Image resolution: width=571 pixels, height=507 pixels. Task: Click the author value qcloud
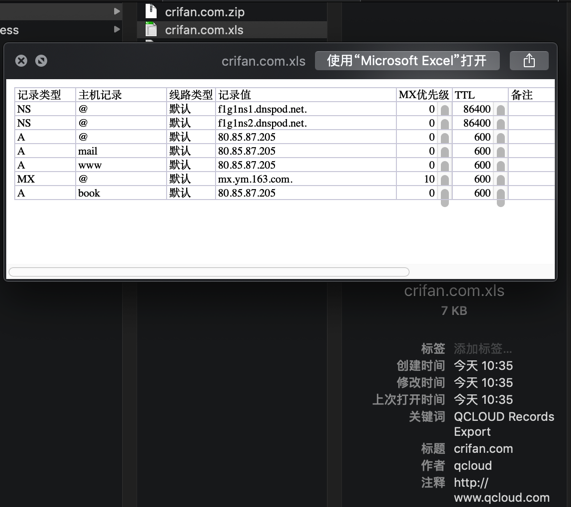[473, 465]
